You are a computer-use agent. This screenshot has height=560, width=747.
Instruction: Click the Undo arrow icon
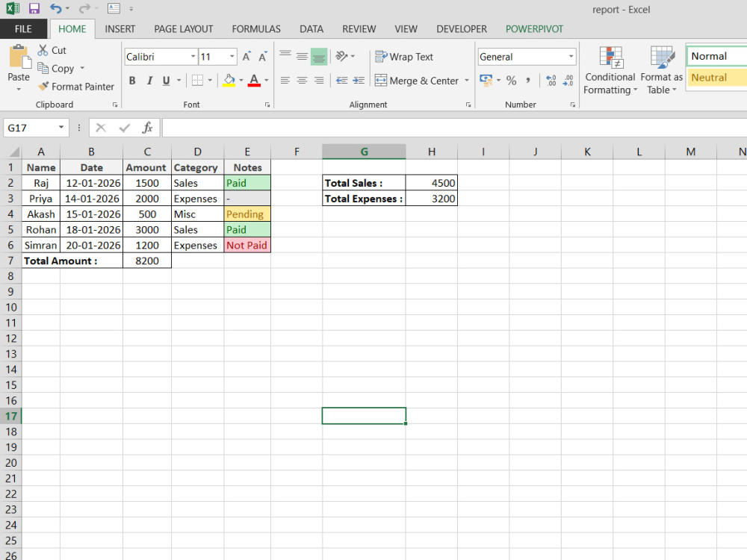tap(56, 8)
